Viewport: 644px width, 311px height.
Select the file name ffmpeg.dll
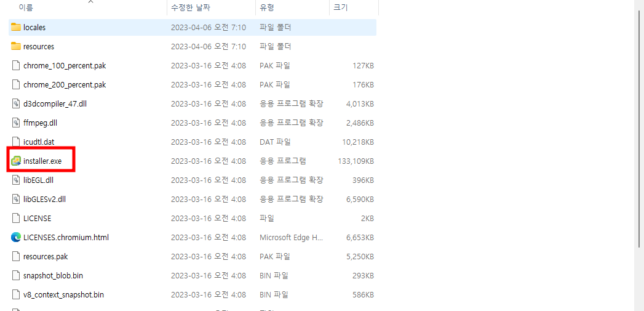[41, 123]
